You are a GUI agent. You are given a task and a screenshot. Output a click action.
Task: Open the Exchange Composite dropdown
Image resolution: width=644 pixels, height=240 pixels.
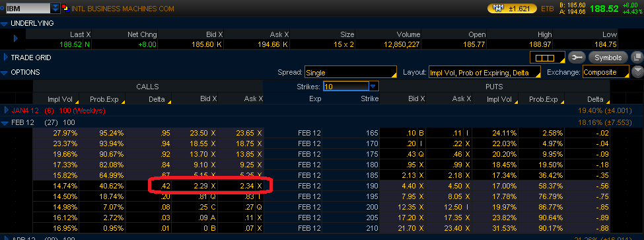(x=606, y=72)
